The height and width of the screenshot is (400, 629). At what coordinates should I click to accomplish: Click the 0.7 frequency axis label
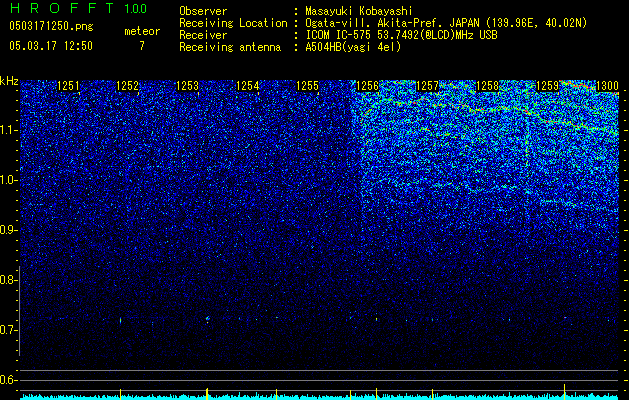tap(8, 330)
